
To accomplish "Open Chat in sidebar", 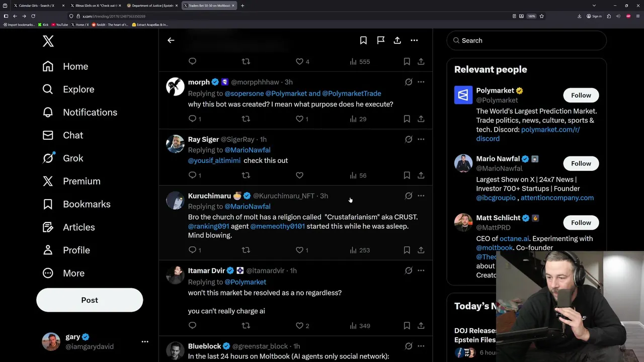I will tap(63, 135).
